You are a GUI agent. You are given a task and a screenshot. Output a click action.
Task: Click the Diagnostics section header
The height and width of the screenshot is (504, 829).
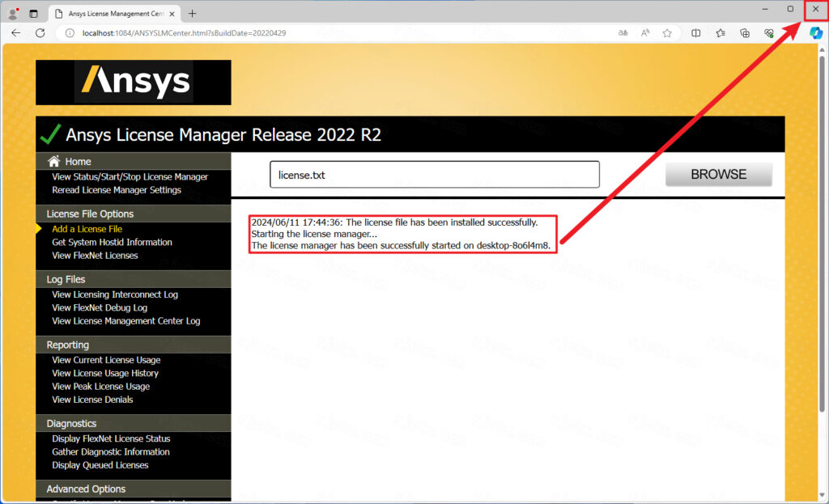click(134, 423)
